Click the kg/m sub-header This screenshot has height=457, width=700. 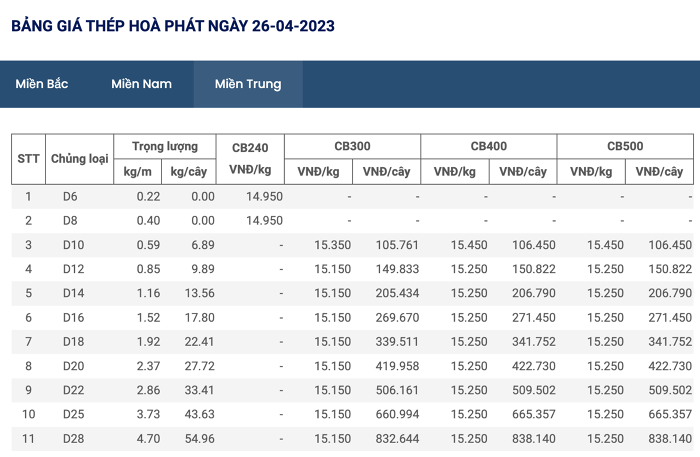click(x=138, y=172)
